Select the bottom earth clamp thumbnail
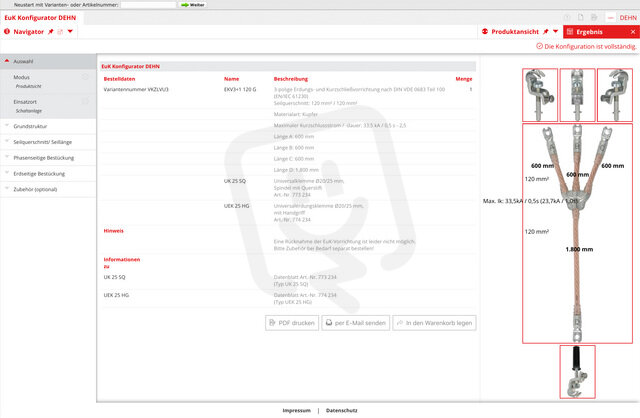Image resolution: width=640 pixels, height=418 pixels. coord(577,371)
